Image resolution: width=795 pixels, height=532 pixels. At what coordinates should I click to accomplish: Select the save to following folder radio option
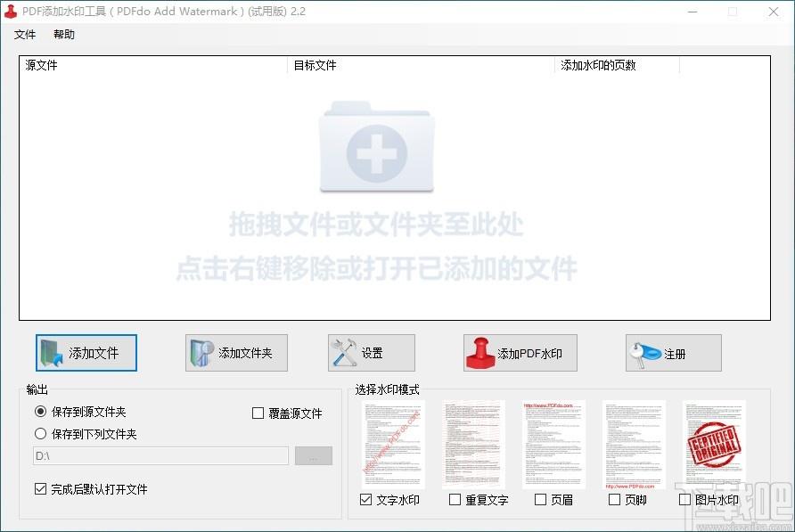point(40,434)
